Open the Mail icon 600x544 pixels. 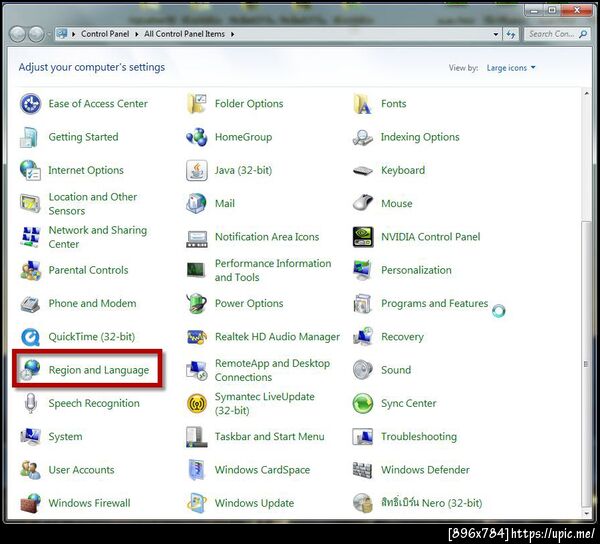click(x=196, y=204)
